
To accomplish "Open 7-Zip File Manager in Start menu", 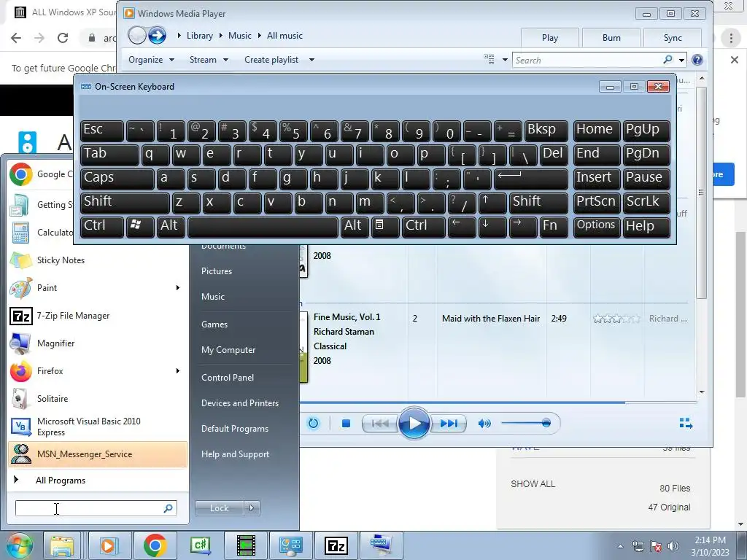I will 98,315.
